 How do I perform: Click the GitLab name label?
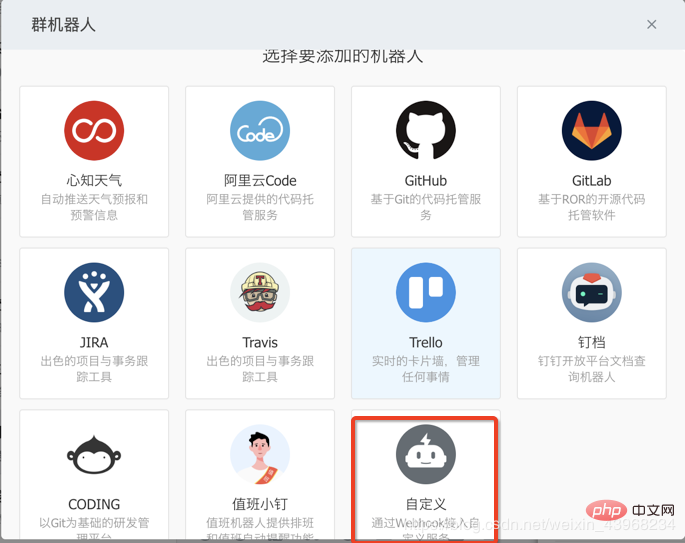point(592,180)
